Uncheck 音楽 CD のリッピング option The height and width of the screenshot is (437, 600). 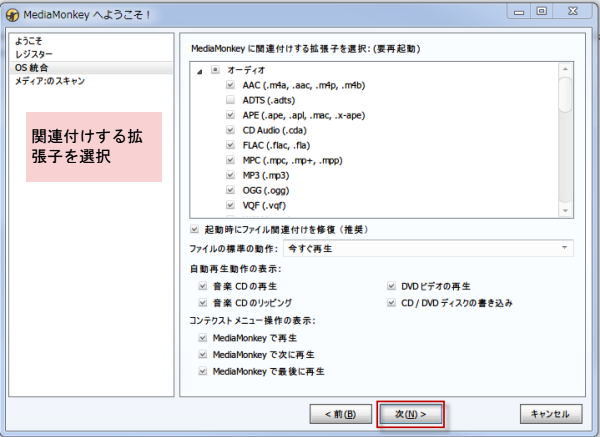[204, 302]
